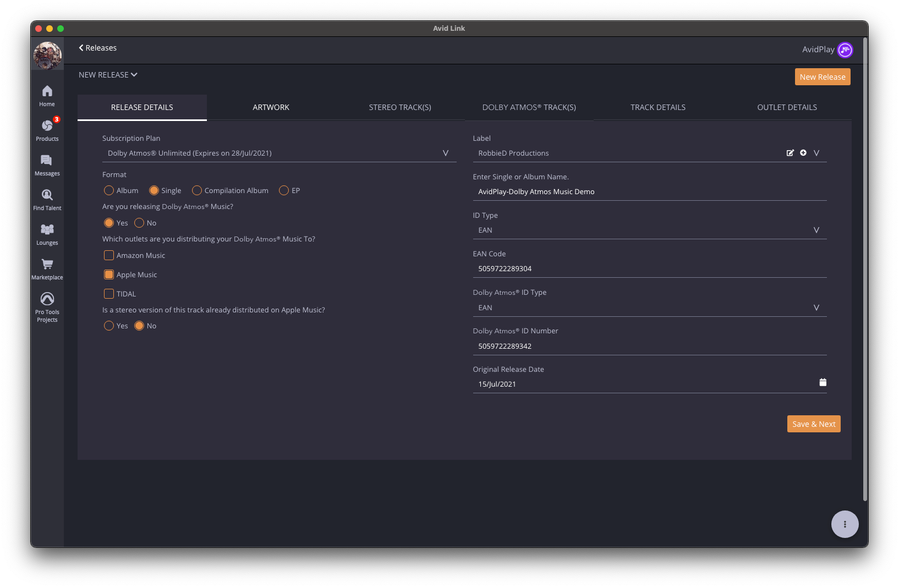Viewport: 899px width, 588px height.
Task: Select EP format radio button
Action: [284, 190]
